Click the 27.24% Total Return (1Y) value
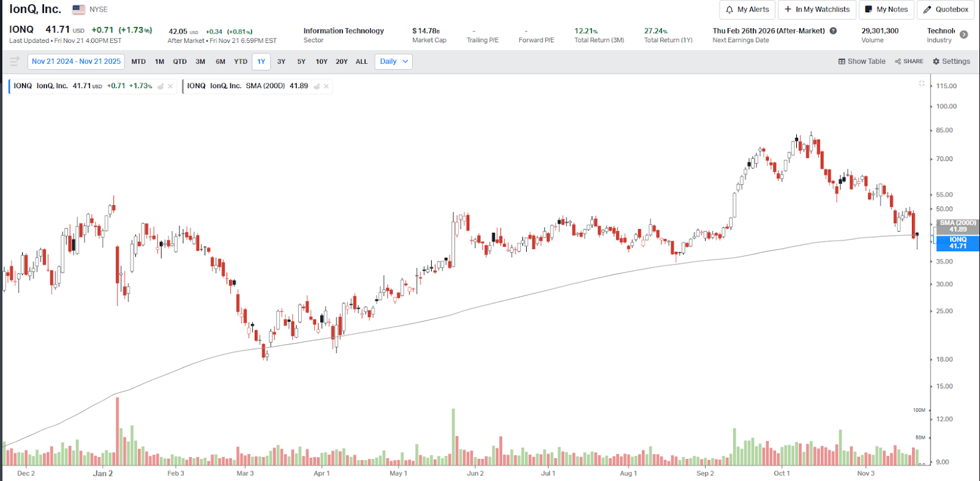This screenshot has height=481, width=980. pyautogui.click(x=656, y=31)
